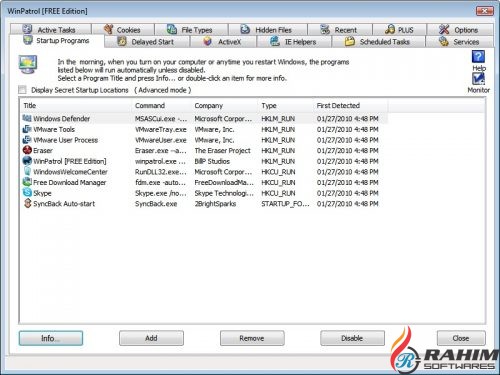This screenshot has width=500, height=375.
Task: Click the VMware Tools row icon
Action: [27, 129]
